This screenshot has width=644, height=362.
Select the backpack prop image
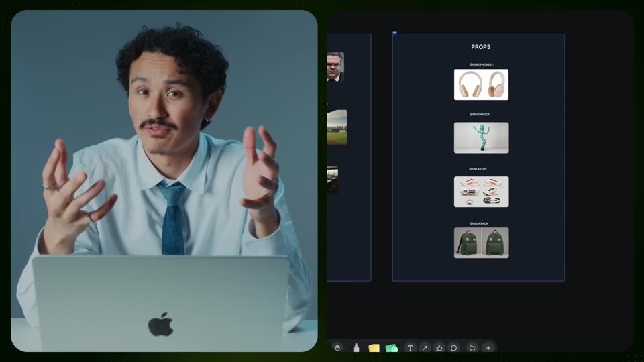(481, 243)
